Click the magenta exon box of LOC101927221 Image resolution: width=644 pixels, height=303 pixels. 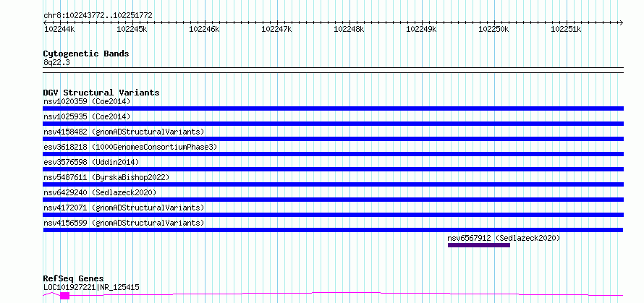pos(65,296)
